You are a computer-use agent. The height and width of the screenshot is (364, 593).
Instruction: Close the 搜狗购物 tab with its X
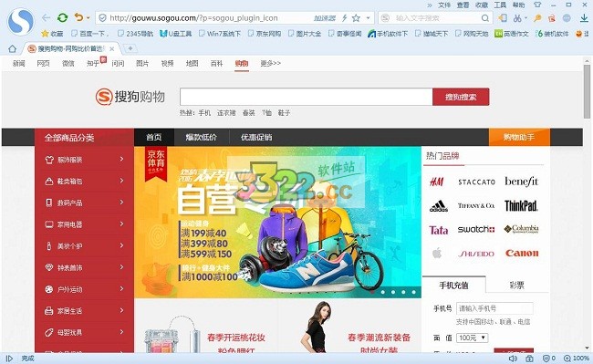tap(111, 48)
